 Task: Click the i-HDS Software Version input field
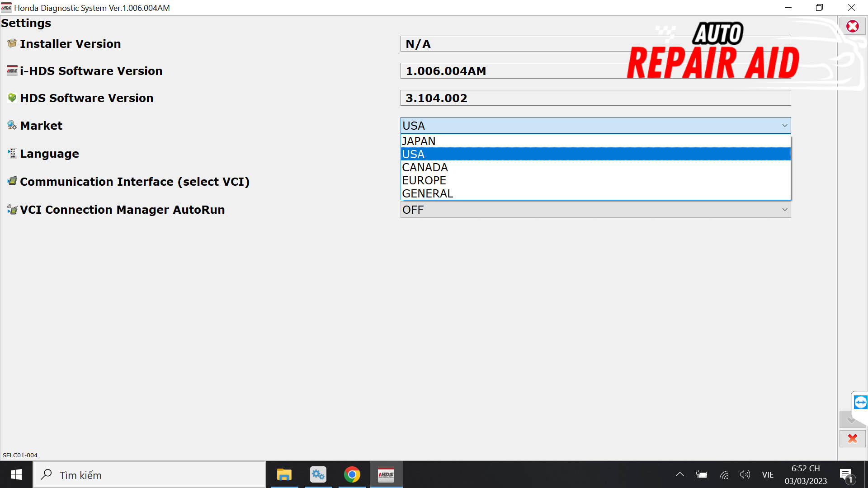point(595,70)
